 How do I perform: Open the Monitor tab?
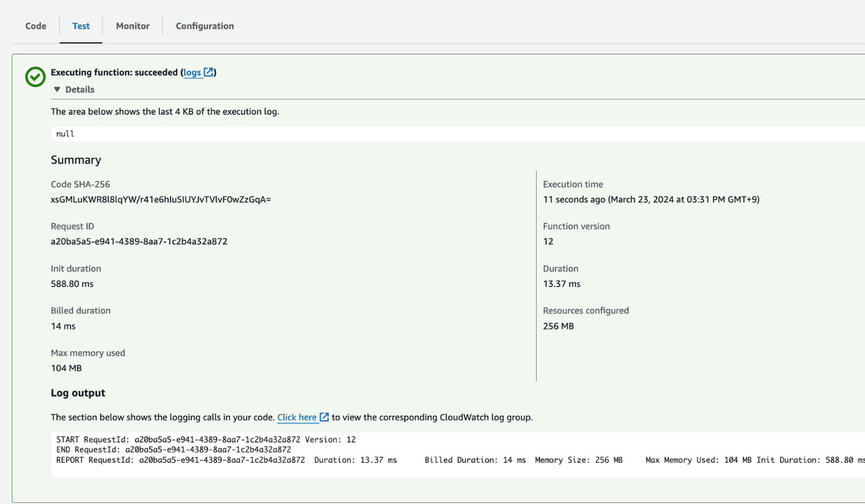coord(133,26)
